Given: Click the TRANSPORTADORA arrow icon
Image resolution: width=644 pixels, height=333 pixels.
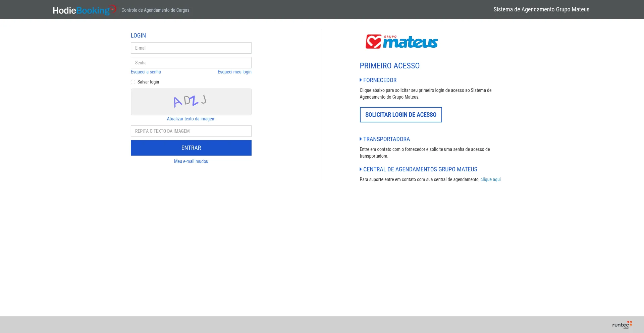Looking at the screenshot, I should click(361, 139).
